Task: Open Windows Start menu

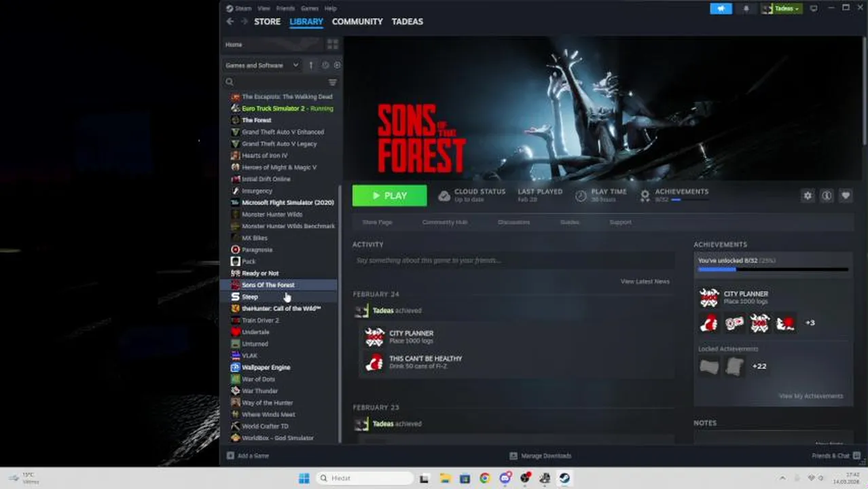Action: pyautogui.click(x=304, y=478)
